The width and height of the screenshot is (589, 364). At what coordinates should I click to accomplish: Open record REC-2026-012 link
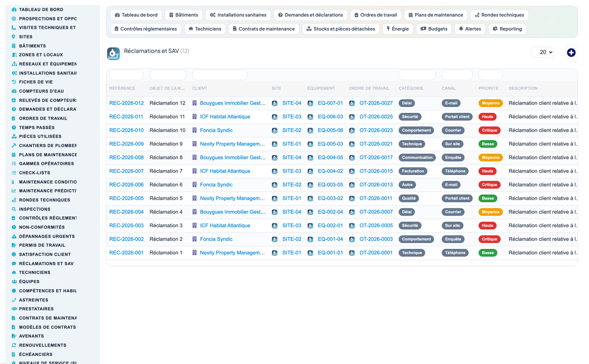coord(126,103)
